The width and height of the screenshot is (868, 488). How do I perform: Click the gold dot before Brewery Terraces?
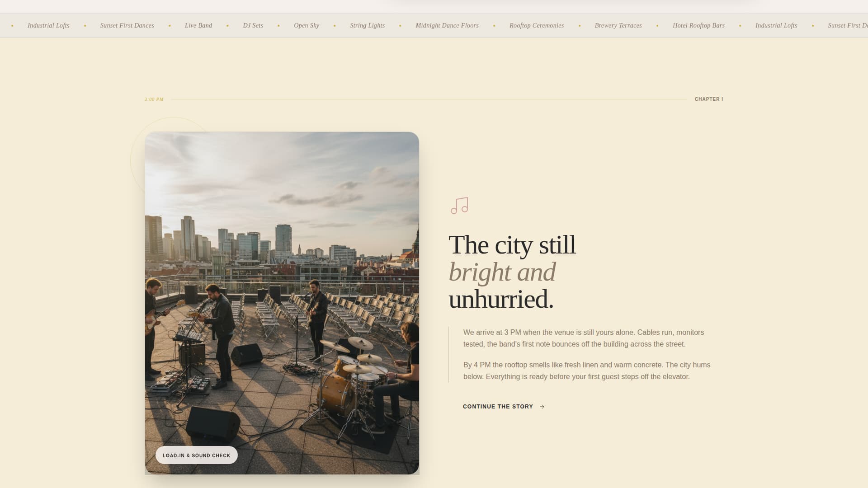coord(579,25)
